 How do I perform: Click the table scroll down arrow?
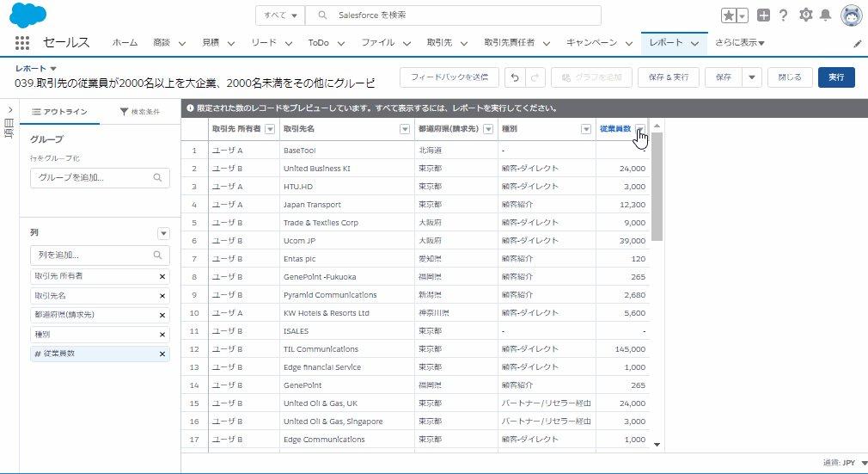[657, 445]
